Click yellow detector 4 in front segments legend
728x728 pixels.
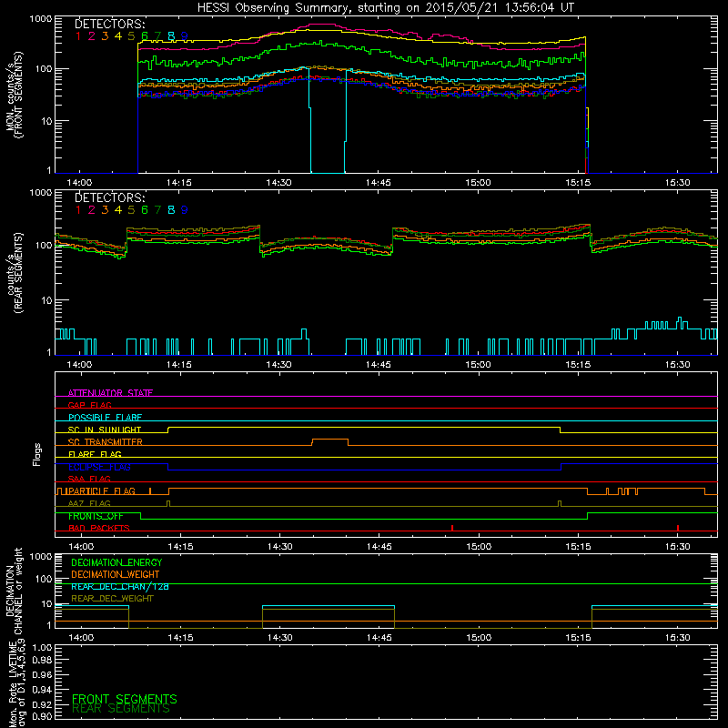[x=118, y=36]
